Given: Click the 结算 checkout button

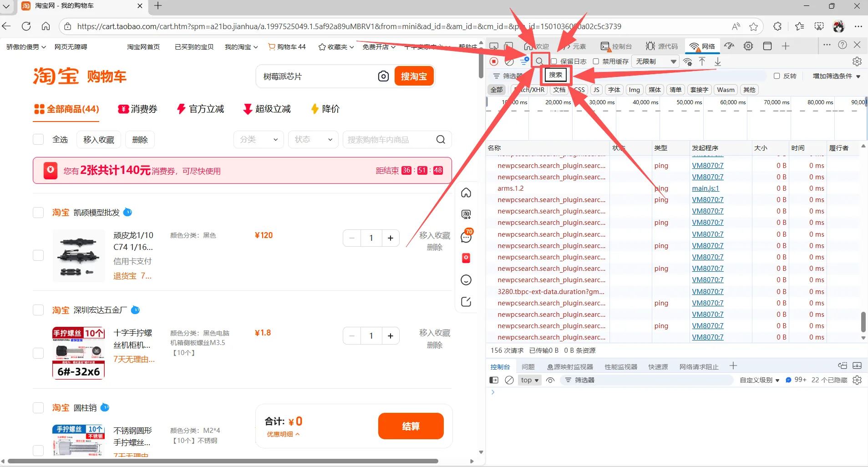Looking at the screenshot, I should (x=411, y=426).
